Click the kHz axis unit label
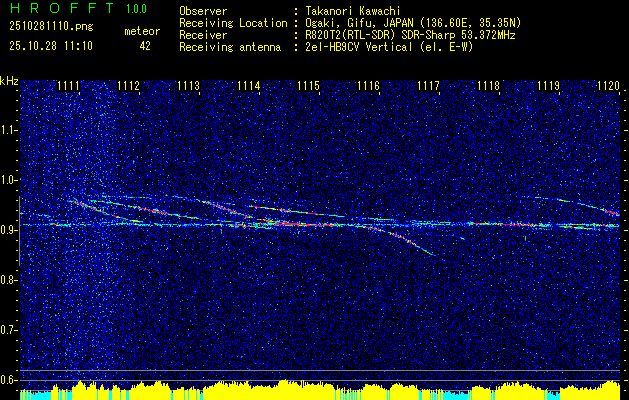629x400 pixels. (x=9, y=81)
